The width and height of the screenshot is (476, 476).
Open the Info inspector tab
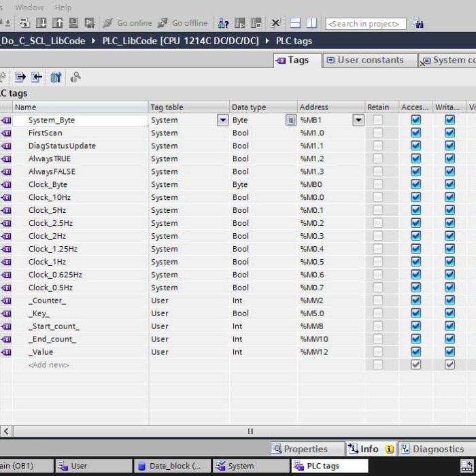371,449
